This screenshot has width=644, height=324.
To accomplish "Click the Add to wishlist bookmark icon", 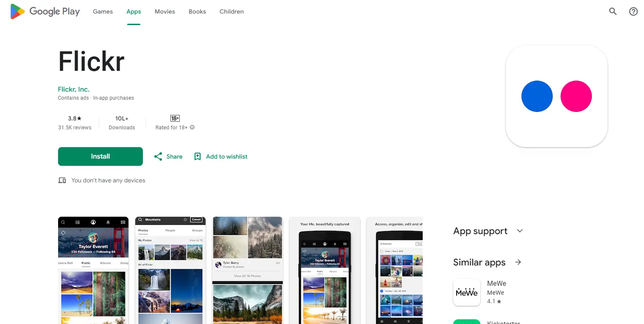I will tap(197, 156).
